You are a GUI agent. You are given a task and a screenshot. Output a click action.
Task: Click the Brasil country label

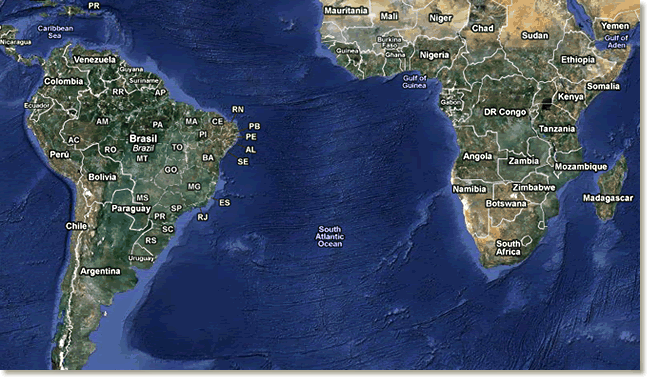(x=143, y=138)
